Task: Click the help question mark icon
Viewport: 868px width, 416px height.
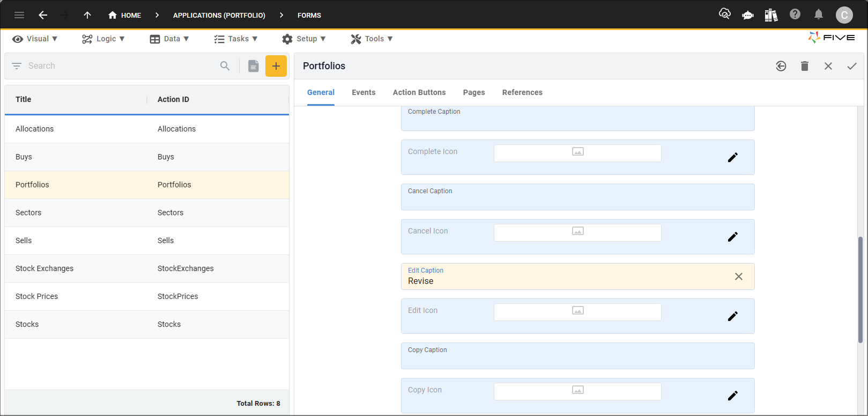Action: (x=795, y=14)
